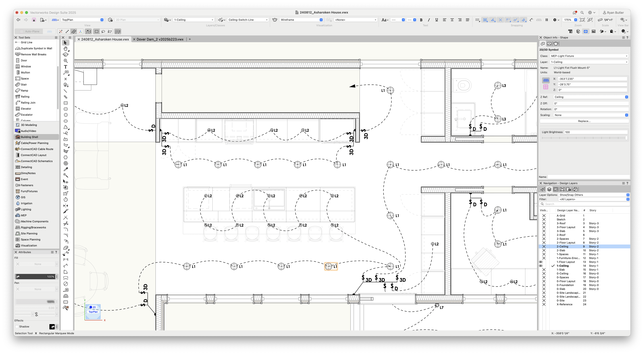Toggle bold text formatting
This screenshot has height=354, width=644.
point(421,20)
